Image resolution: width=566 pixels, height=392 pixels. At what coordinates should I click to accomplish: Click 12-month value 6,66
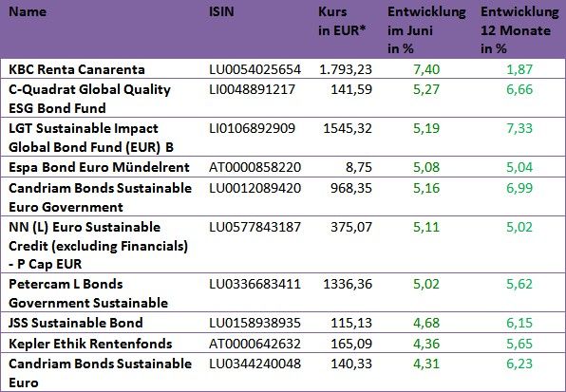coord(519,89)
